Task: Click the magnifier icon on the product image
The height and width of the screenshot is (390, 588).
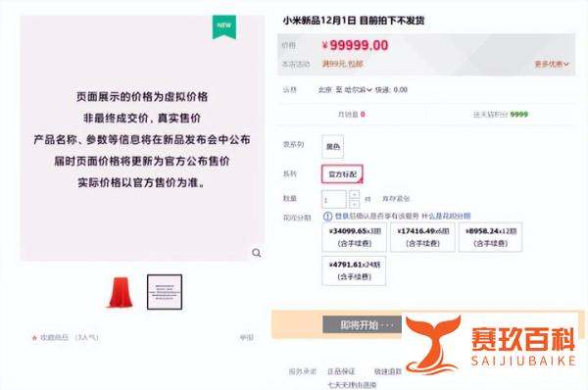Action: pos(257,253)
